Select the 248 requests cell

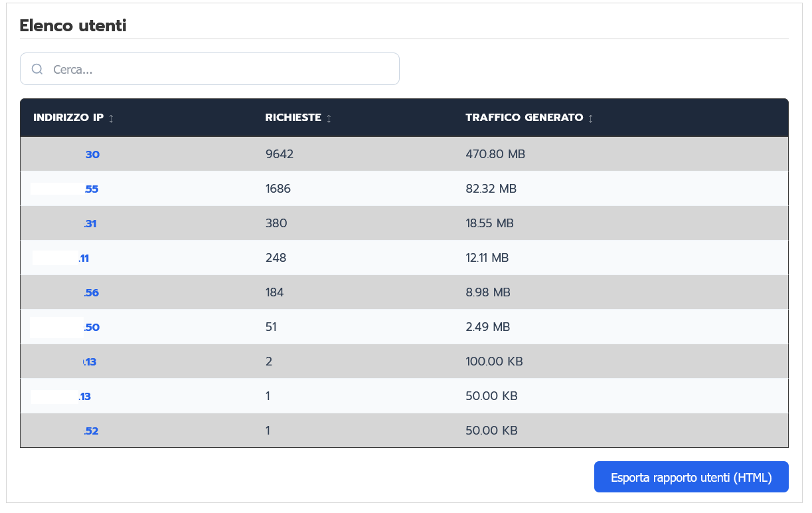tap(276, 258)
